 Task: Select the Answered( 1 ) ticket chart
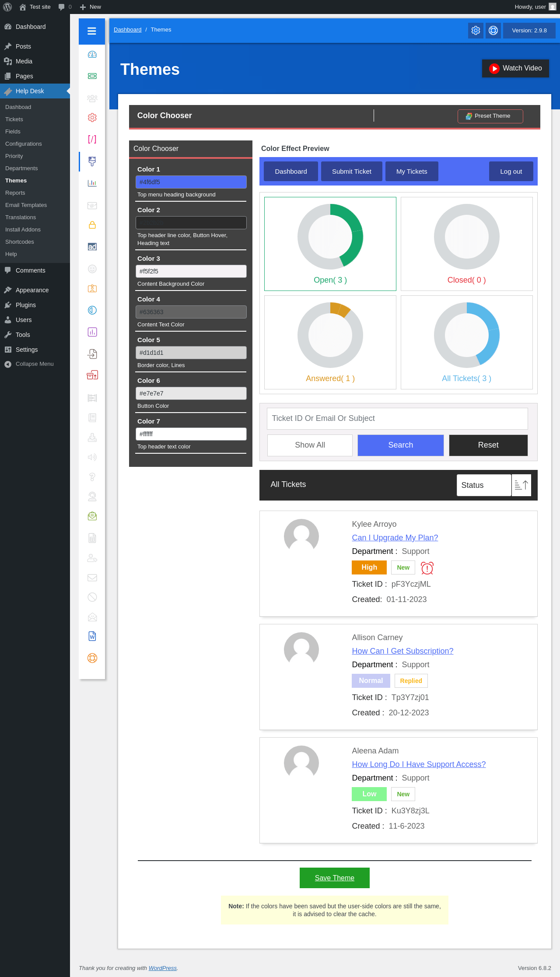[330, 342]
